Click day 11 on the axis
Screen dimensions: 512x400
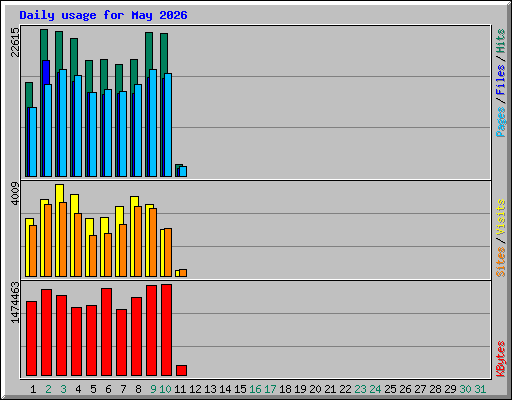pyautogui.click(x=180, y=389)
